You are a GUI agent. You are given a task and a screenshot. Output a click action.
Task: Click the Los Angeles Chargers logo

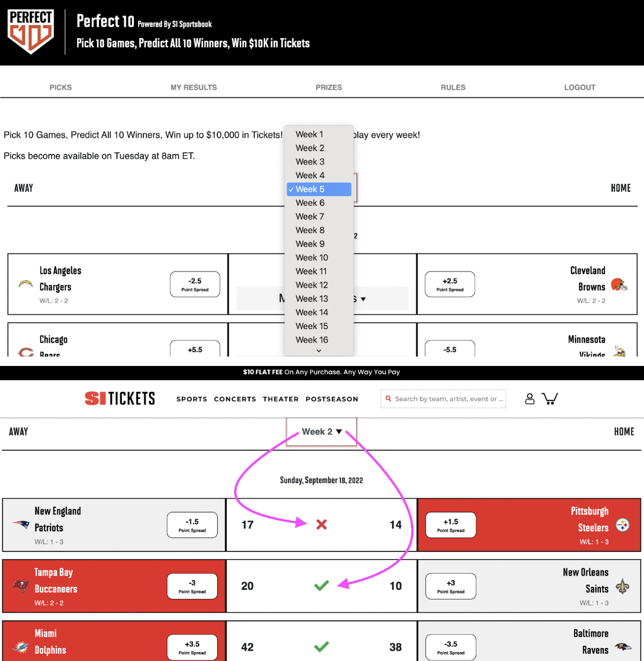(26, 284)
